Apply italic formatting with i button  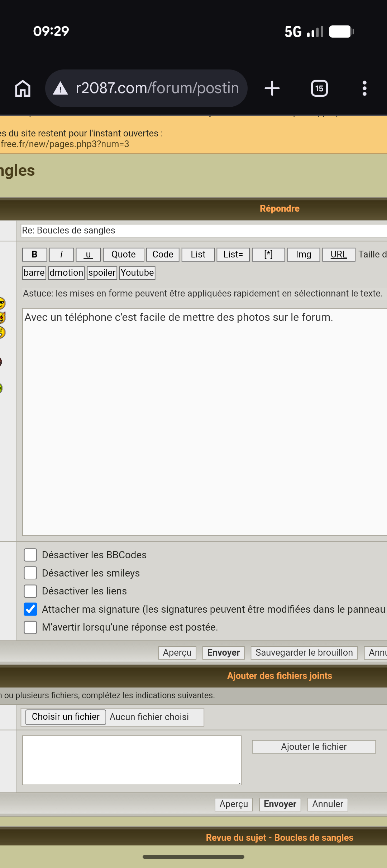pos(61,255)
